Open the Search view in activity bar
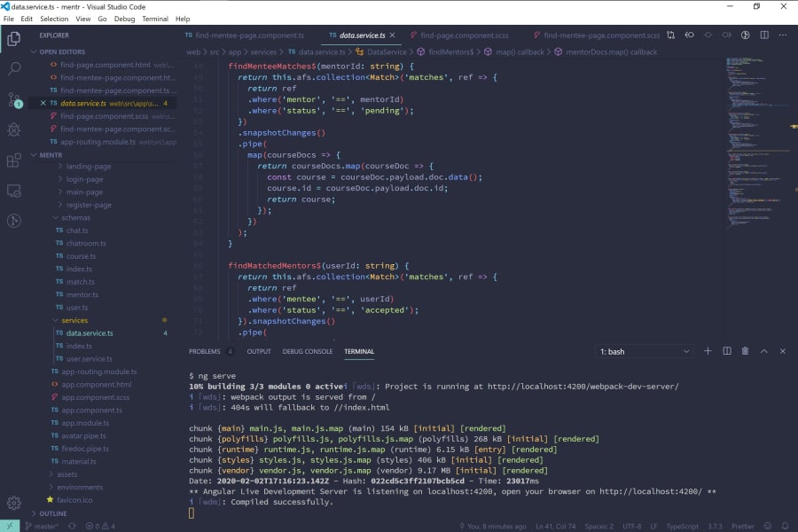 [x=13, y=69]
